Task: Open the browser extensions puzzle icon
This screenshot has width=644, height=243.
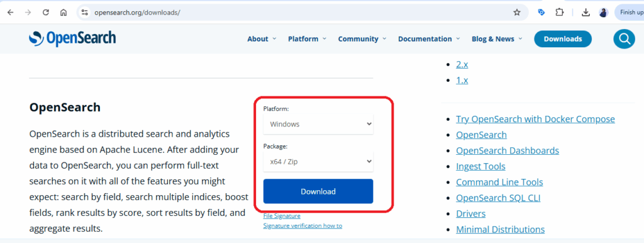Action: pos(559,13)
